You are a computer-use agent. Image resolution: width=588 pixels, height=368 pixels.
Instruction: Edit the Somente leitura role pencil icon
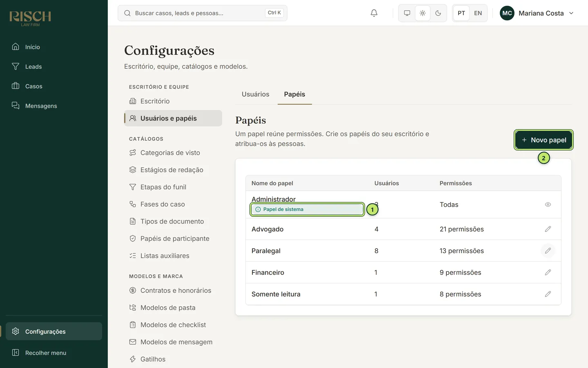548,294
